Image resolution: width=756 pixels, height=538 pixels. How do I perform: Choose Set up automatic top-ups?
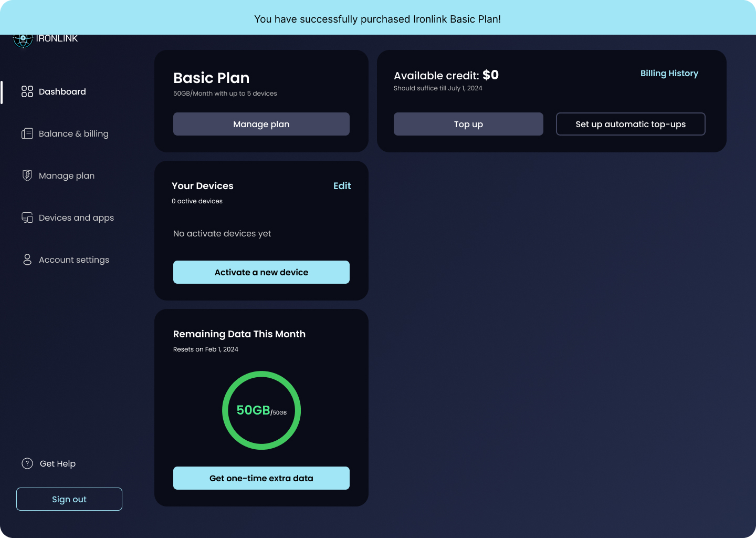(631, 124)
